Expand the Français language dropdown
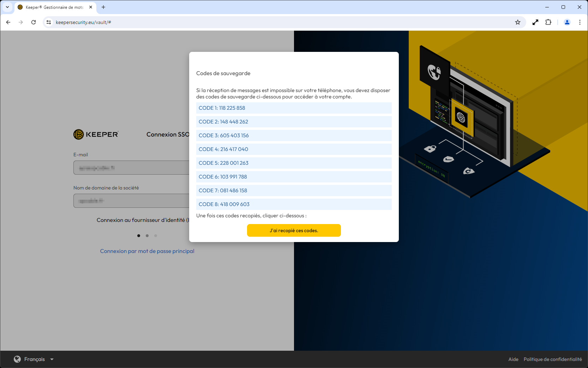 point(52,360)
